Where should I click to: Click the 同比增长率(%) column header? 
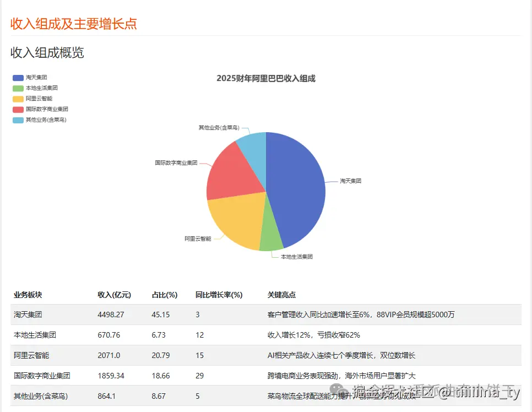218,295
